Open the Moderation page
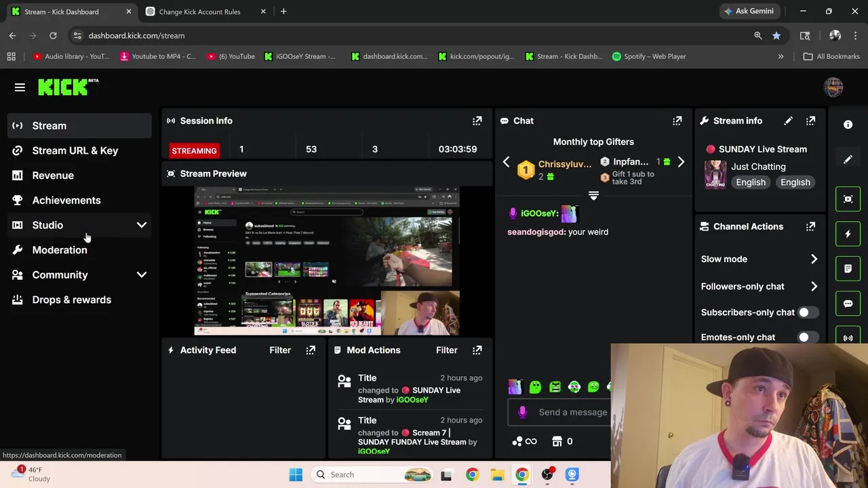Image resolution: width=868 pixels, height=488 pixels. coord(80,250)
